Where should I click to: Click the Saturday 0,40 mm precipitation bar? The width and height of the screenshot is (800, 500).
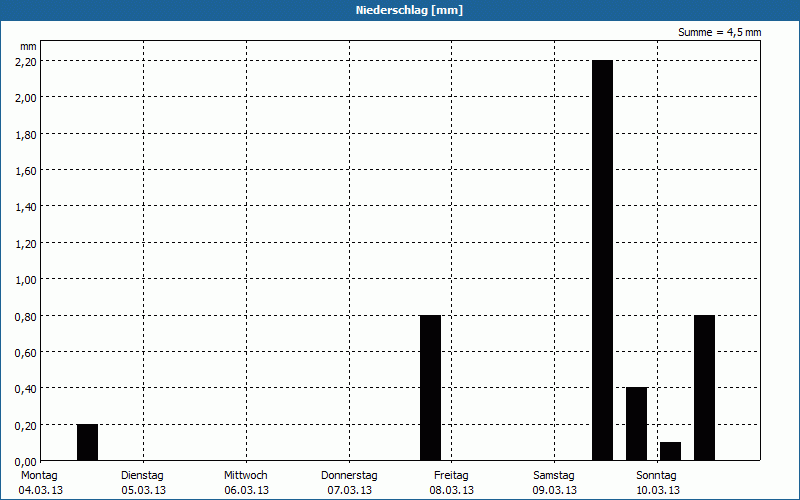tap(636, 424)
